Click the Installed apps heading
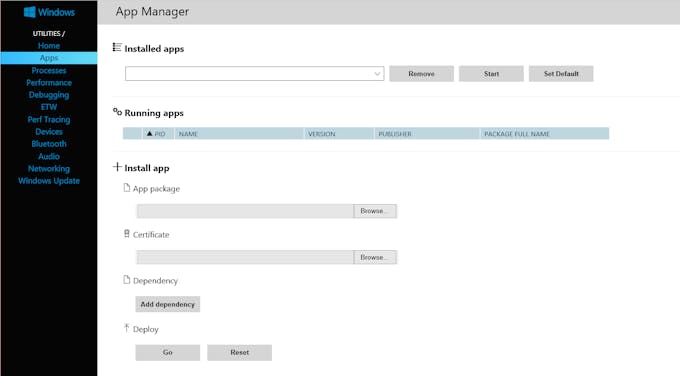Screen dimensions: 680x376 [154, 49]
